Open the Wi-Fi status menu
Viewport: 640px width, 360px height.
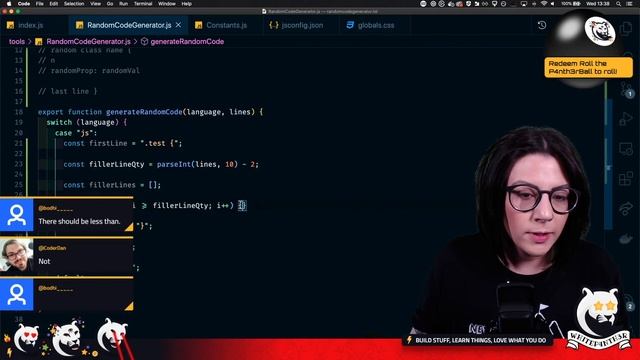[x=543, y=4]
